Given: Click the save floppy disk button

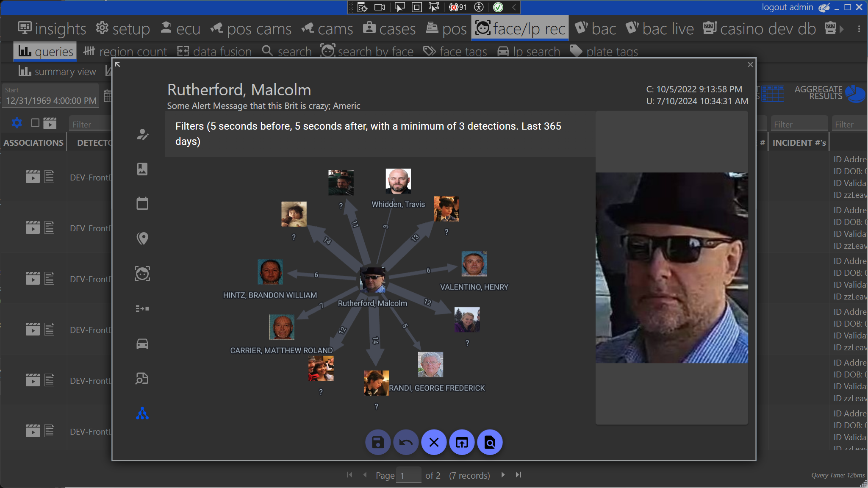Looking at the screenshot, I should click(377, 443).
